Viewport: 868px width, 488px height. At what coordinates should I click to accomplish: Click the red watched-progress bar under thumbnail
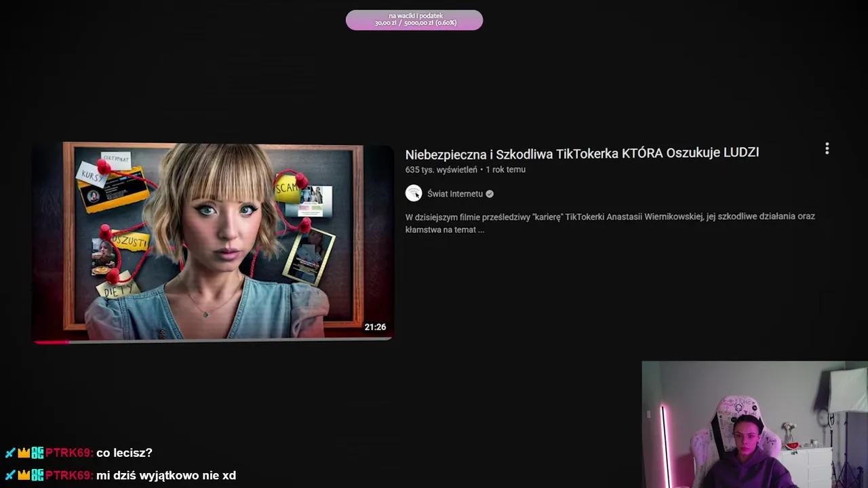52,342
